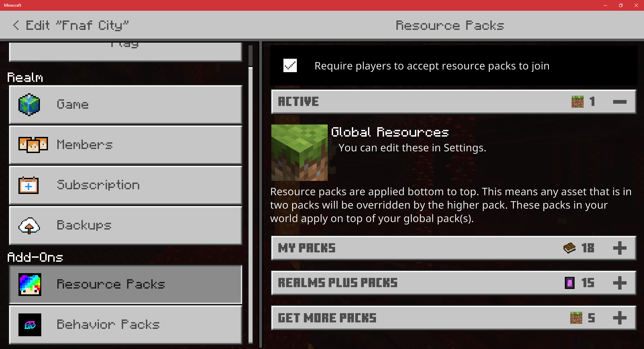Click the Add-Ons section heading
Screen dimensions: 644x349
click(35, 257)
